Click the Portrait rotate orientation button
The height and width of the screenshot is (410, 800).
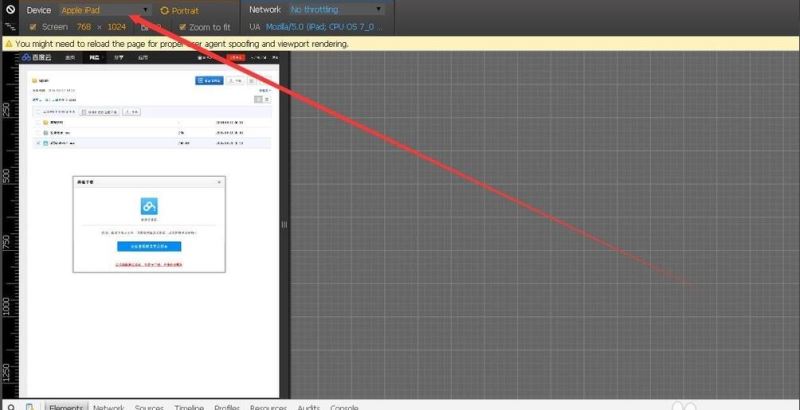pos(180,11)
